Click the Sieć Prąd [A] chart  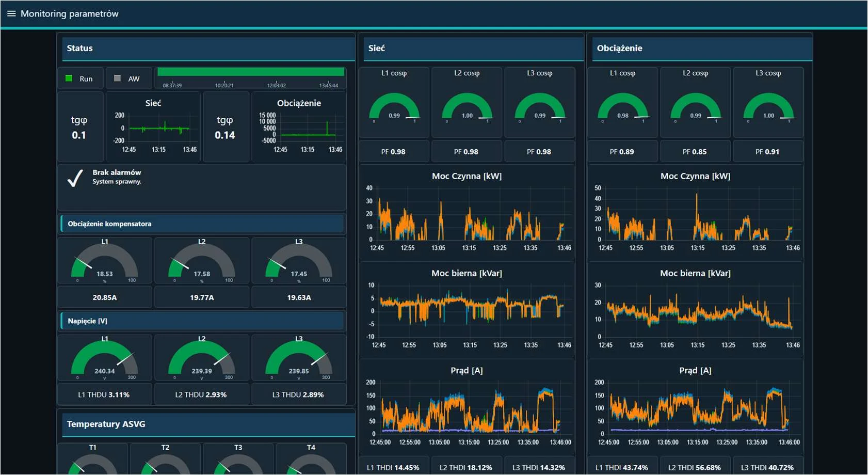click(467, 407)
